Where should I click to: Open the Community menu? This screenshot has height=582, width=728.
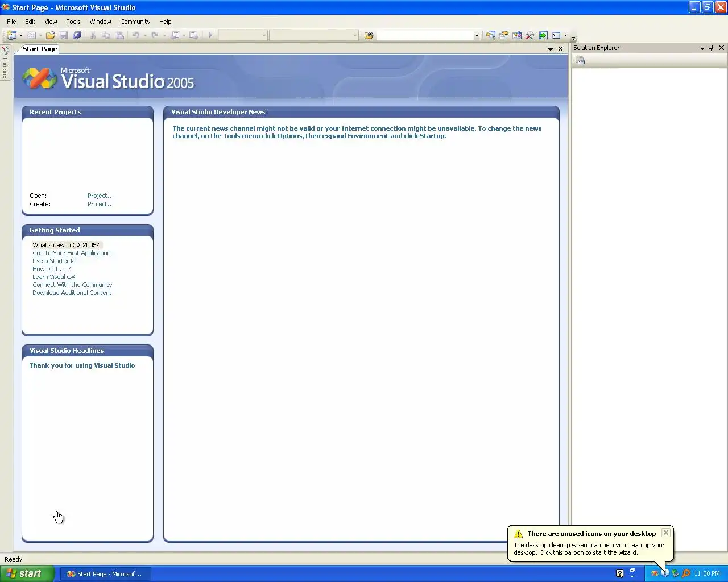coord(135,22)
